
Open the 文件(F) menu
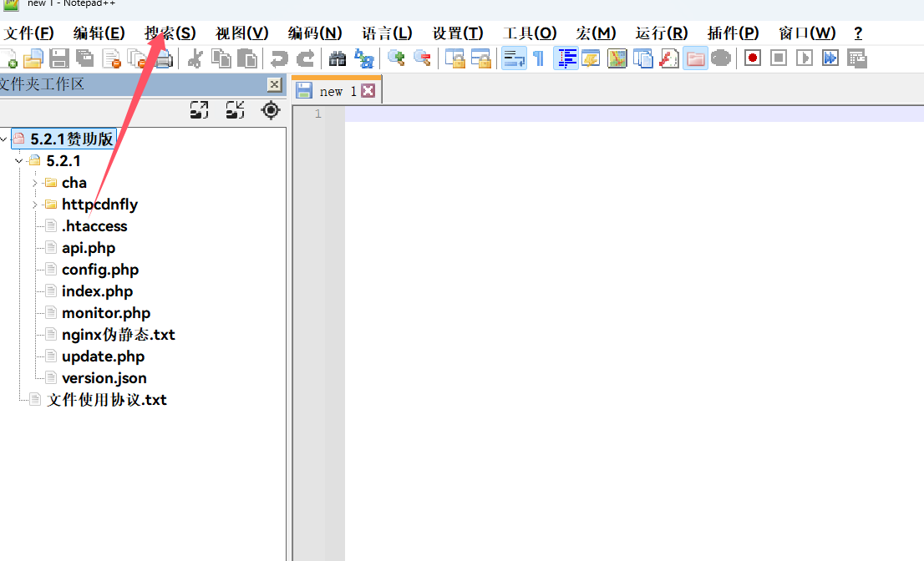[28, 33]
